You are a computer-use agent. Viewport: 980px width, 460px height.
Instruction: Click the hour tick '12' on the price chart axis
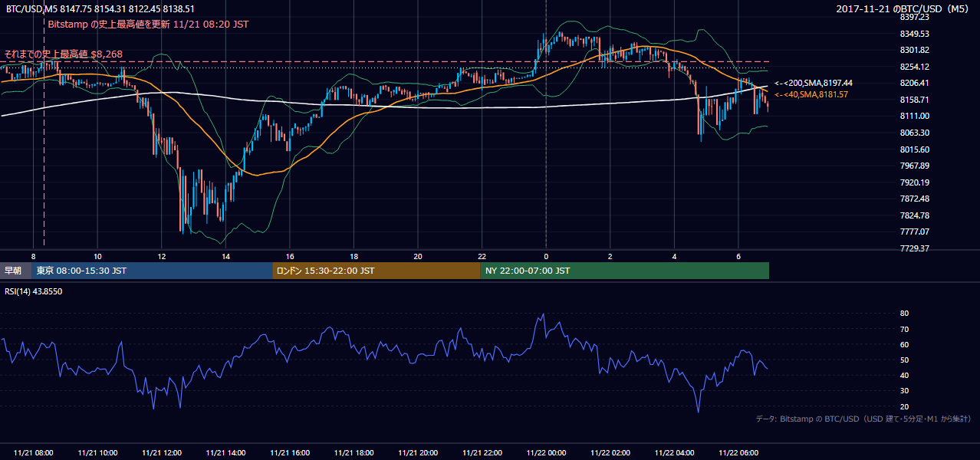[x=161, y=256]
